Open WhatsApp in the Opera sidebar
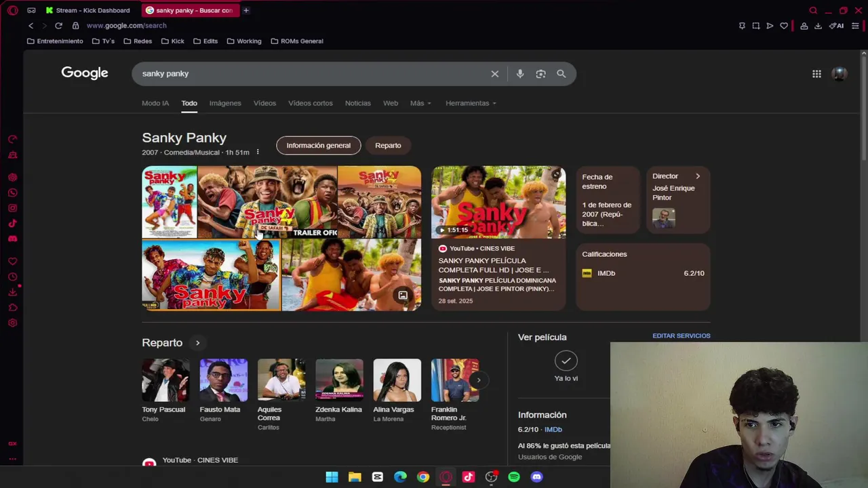The height and width of the screenshot is (488, 868). point(12,192)
